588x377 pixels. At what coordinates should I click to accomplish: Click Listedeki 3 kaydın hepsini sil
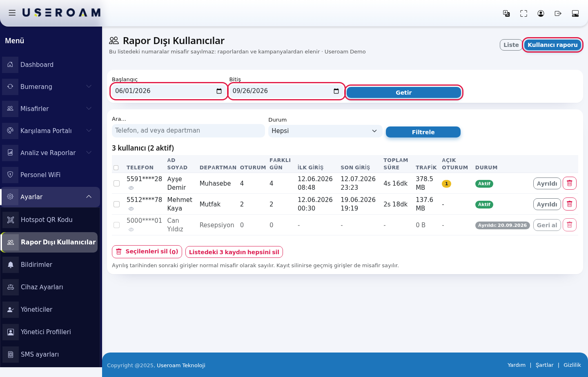point(234,252)
